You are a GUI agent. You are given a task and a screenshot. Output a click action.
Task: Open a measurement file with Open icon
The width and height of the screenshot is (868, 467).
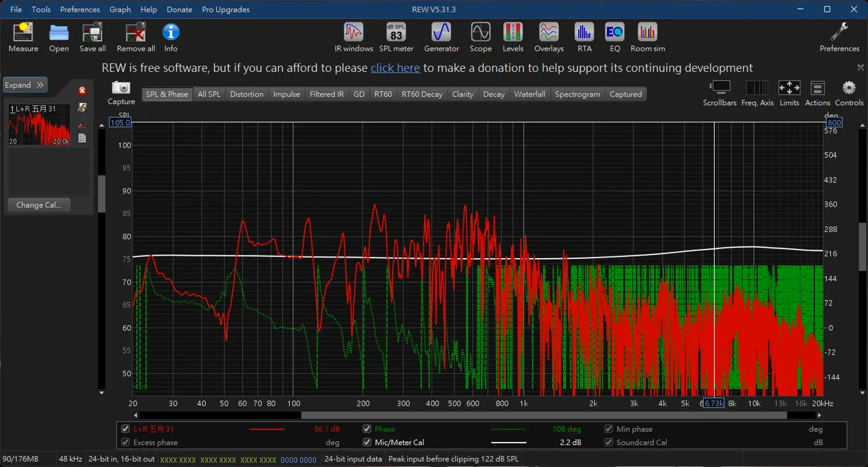[59, 33]
